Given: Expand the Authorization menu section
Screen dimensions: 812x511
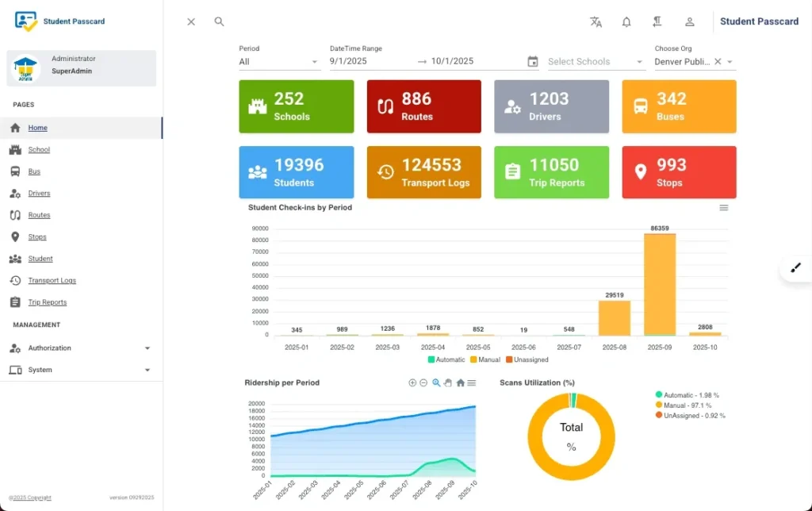Looking at the screenshot, I should point(82,348).
